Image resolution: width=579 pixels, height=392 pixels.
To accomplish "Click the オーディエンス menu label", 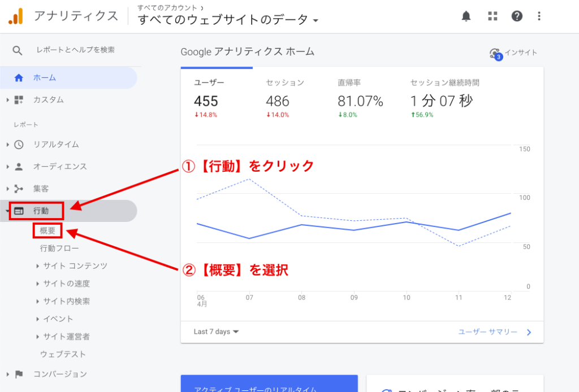I will pyautogui.click(x=60, y=167).
